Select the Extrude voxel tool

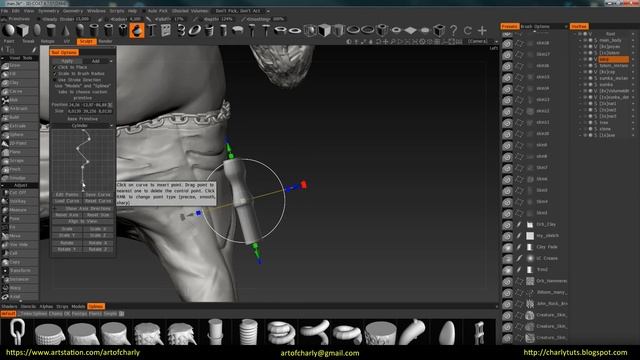(x=19, y=126)
